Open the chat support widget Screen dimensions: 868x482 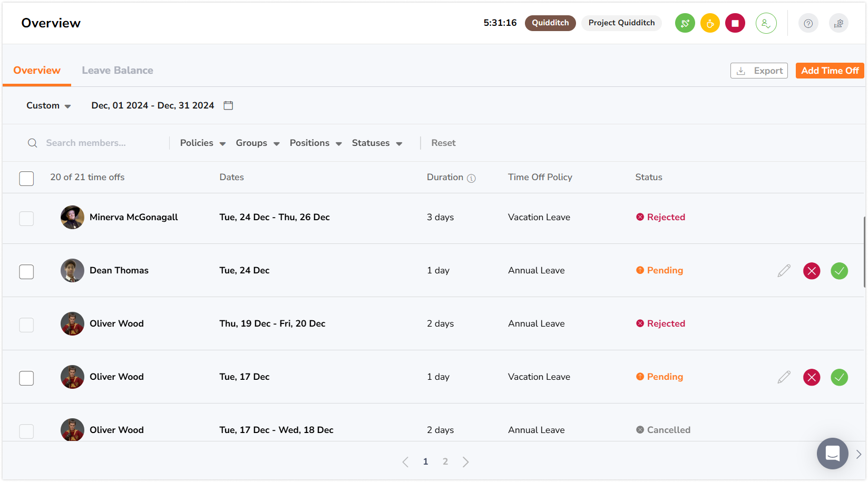coord(832,453)
